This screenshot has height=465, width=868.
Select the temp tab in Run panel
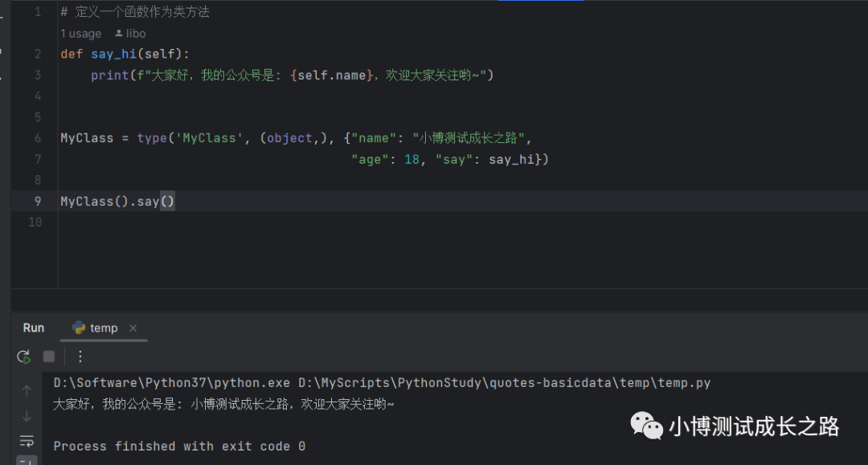pos(104,328)
